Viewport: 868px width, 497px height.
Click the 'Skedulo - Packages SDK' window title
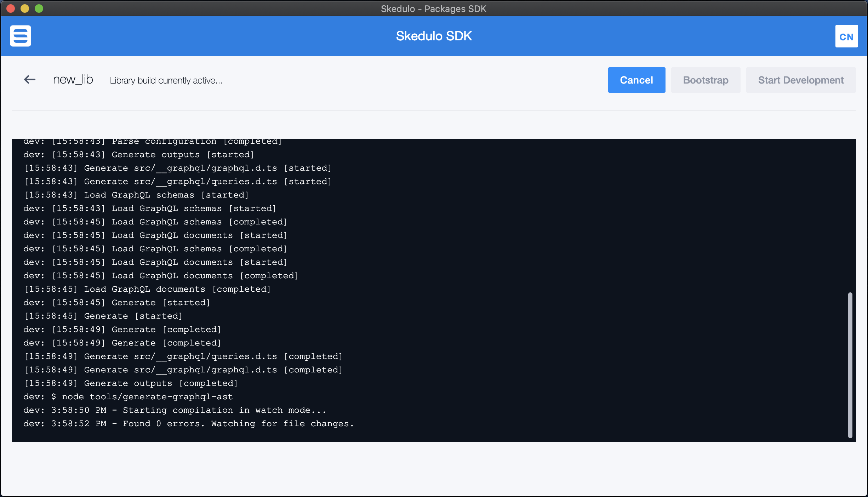click(x=434, y=9)
